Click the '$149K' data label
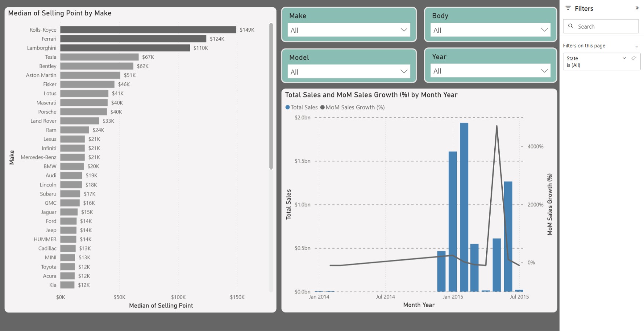This screenshot has width=644, height=331. click(x=247, y=30)
